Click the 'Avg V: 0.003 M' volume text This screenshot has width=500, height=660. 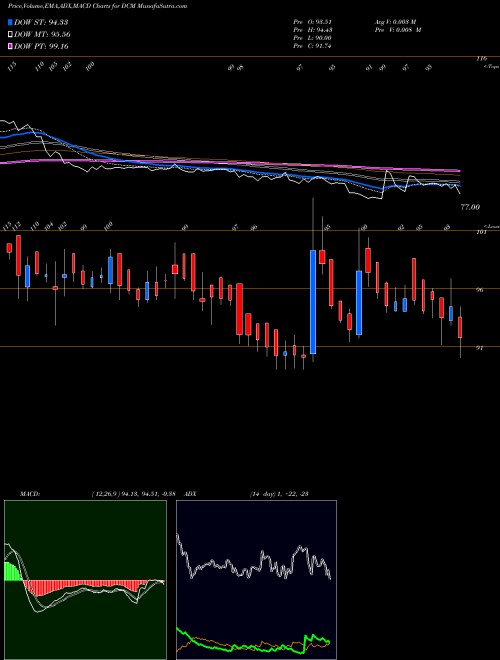395,22
